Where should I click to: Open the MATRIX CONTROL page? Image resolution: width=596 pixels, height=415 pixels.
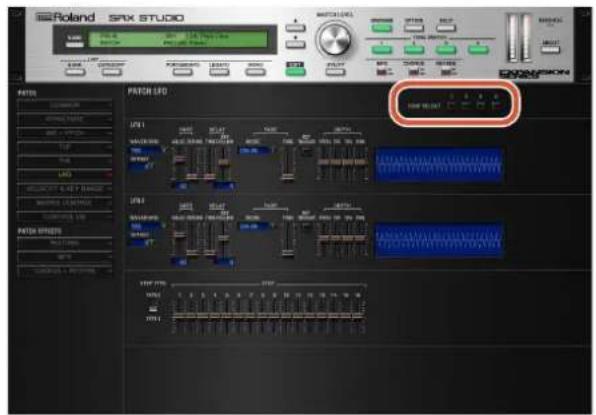[x=65, y=203]
